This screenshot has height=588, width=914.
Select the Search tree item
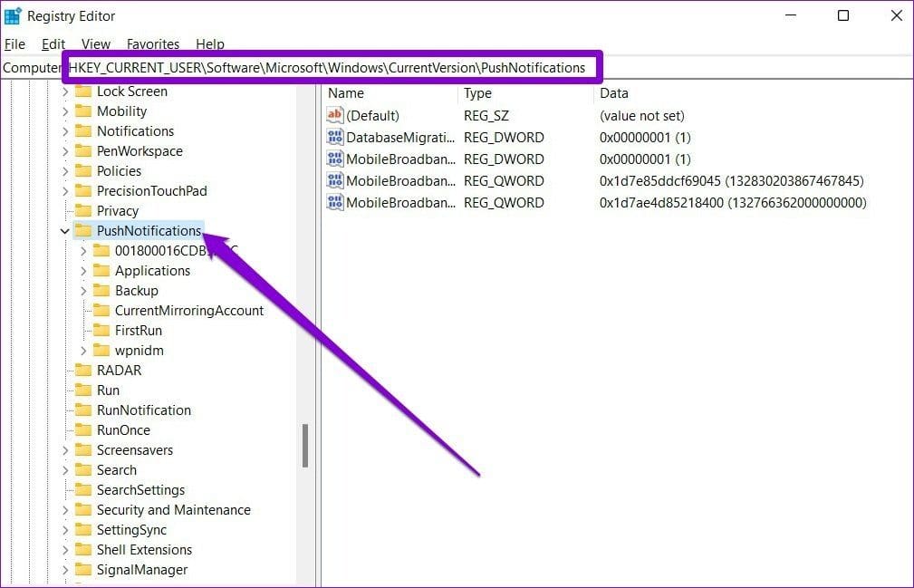(x=117, y=470)
